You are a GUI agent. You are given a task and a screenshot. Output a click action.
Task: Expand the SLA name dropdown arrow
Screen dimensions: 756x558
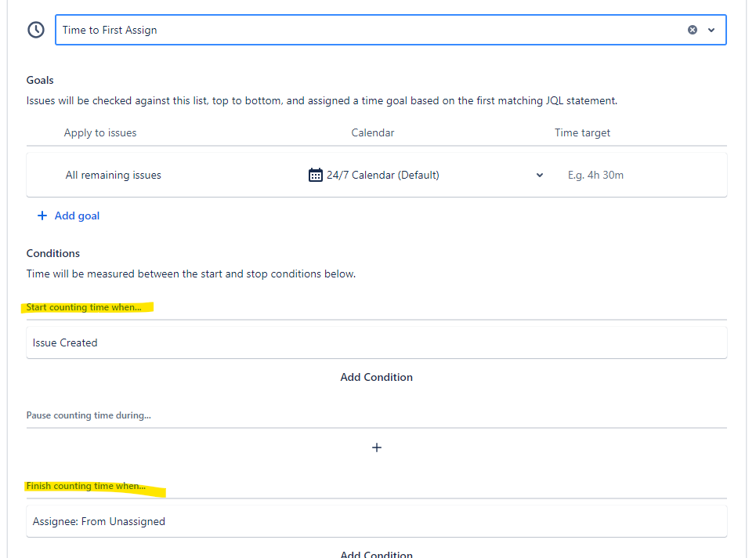(x=711, y=29)
